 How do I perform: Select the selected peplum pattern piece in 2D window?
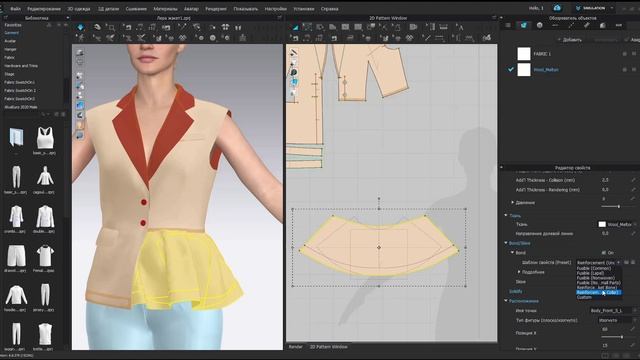(x=378, y=247)
